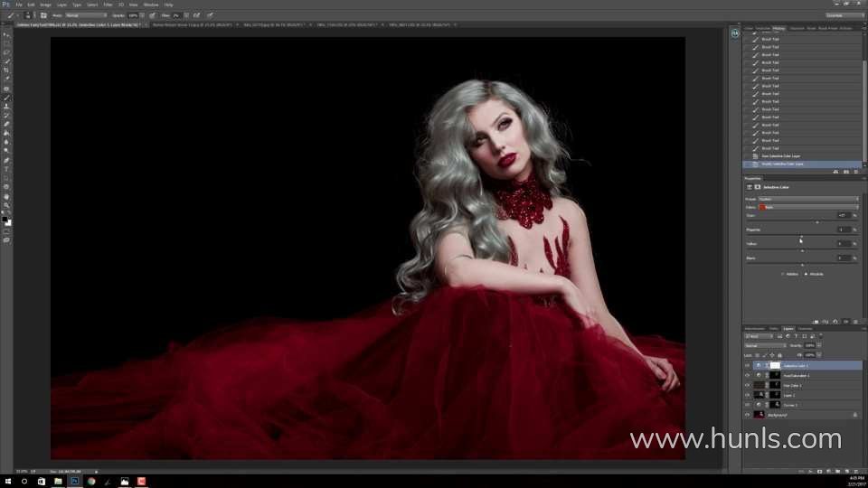Select the Eraser tool
The image size is (868, 488).
coord(6,124)
